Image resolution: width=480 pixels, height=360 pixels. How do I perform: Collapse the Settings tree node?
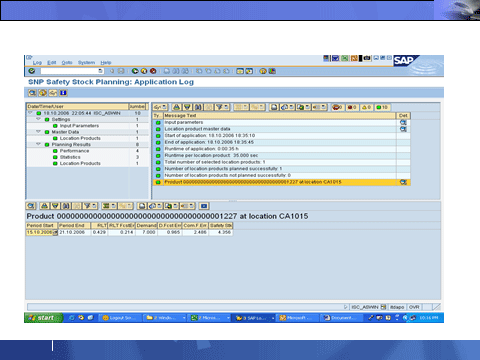pos(38,119)
